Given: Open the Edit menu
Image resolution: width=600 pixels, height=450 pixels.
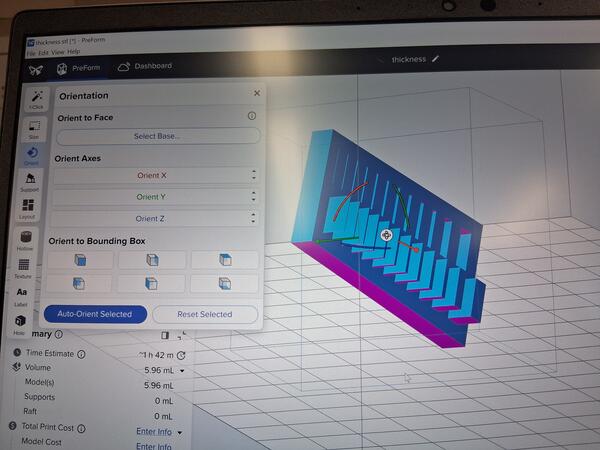Looking at the screenshot, I should (43, 53).
